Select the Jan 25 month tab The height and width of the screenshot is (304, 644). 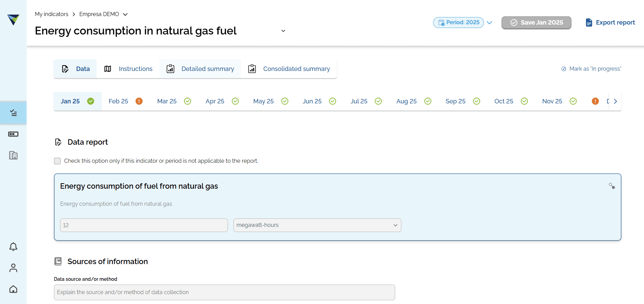[x=77, y=101]
